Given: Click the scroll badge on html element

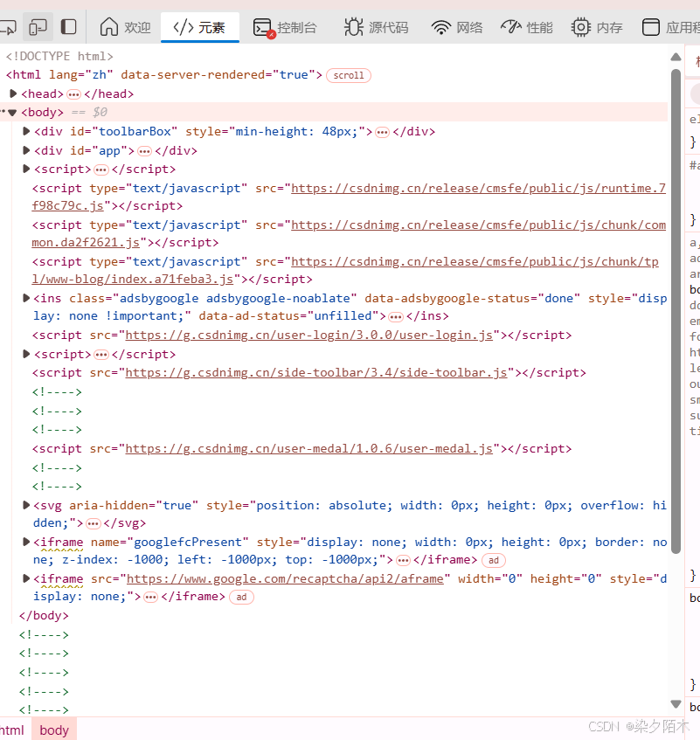Looking at the screenshot, I should tap(349, 75).
